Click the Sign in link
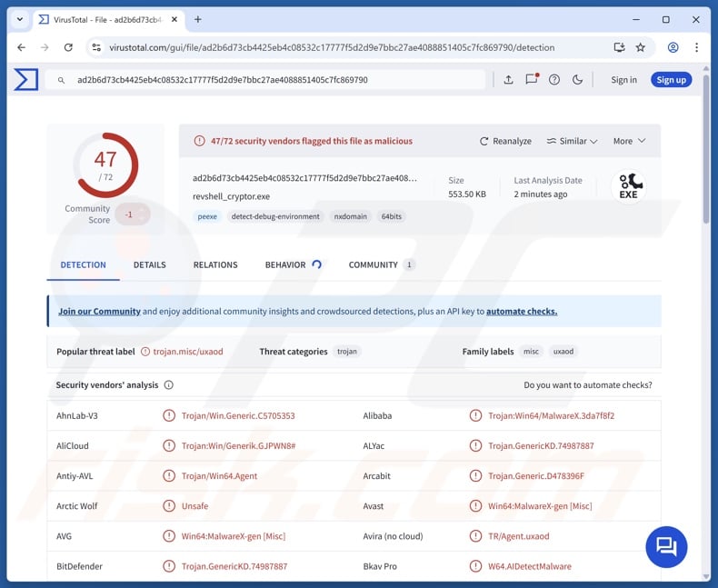Screen dimensions: 718x588 pyautogui.click(x=623, y=80)
